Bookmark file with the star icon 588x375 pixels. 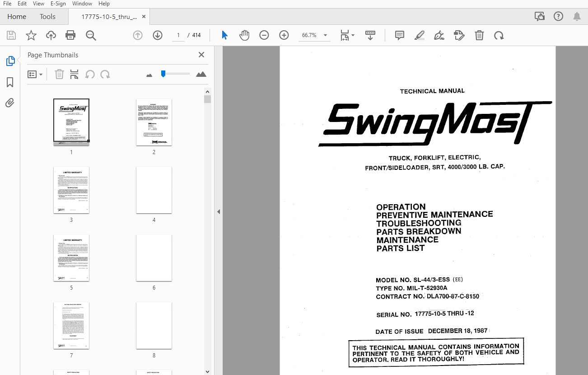coord(31,35)
